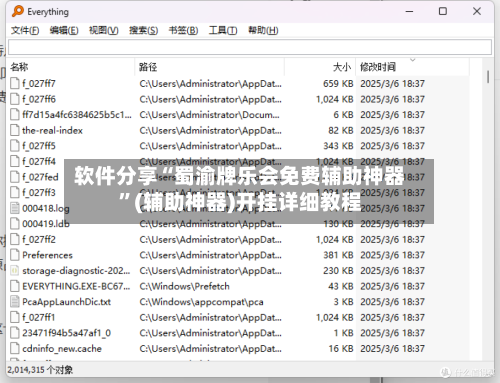
Task: Click the size value 16 KB
Action: tap(340, 348)
